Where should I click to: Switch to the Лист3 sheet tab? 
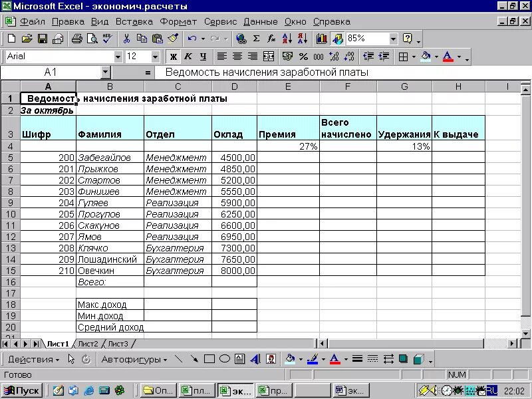click(118, 344)
